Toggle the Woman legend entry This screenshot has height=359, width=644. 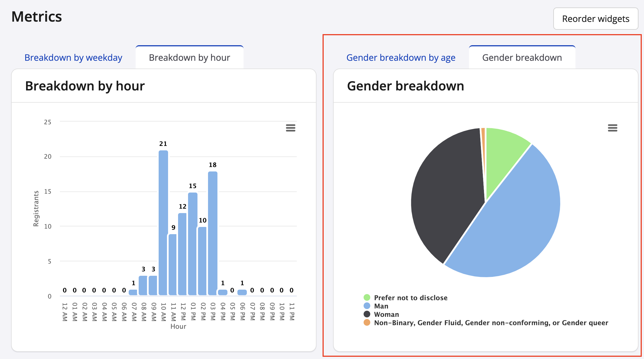(386, 314)
